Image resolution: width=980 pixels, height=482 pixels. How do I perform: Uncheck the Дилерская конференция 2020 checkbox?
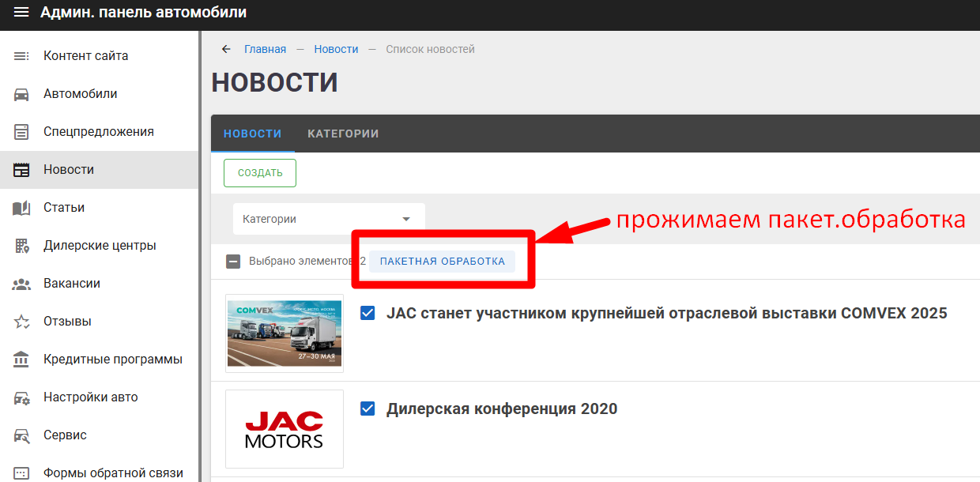(367, 409)
